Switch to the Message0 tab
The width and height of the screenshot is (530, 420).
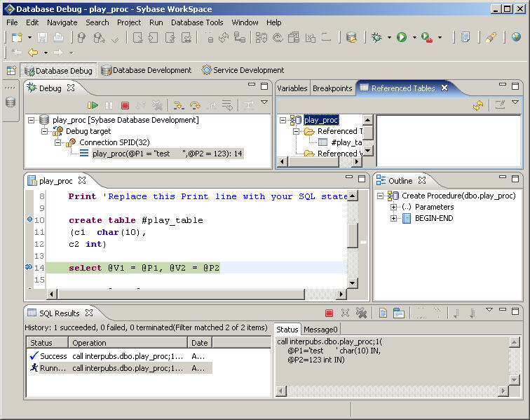click(x=320, y=330)
